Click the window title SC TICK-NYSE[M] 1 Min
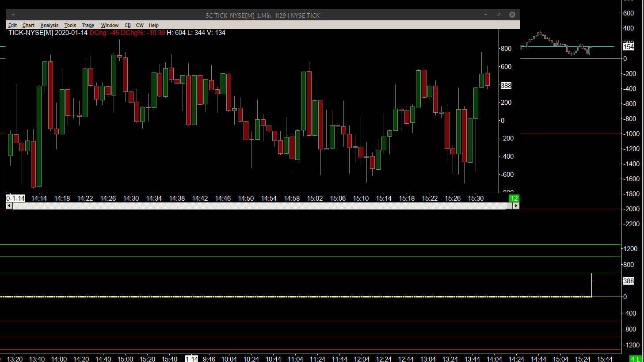644x362 pixels. 238,15
